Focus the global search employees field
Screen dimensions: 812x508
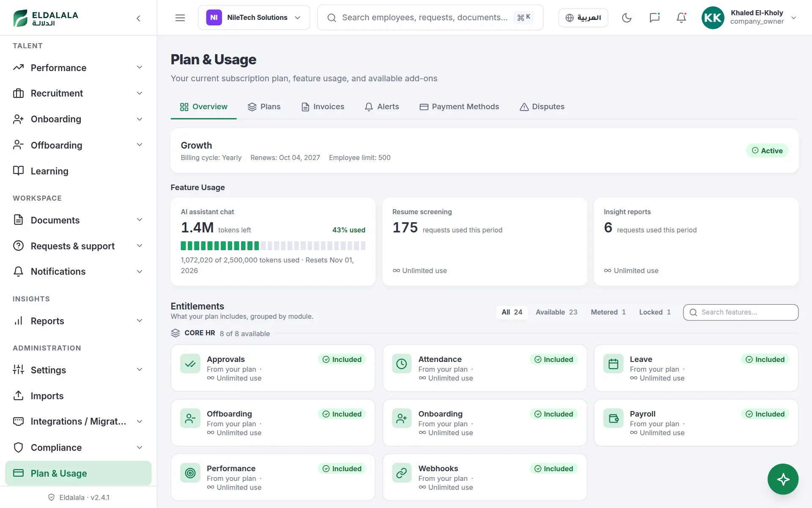point(430,18)
